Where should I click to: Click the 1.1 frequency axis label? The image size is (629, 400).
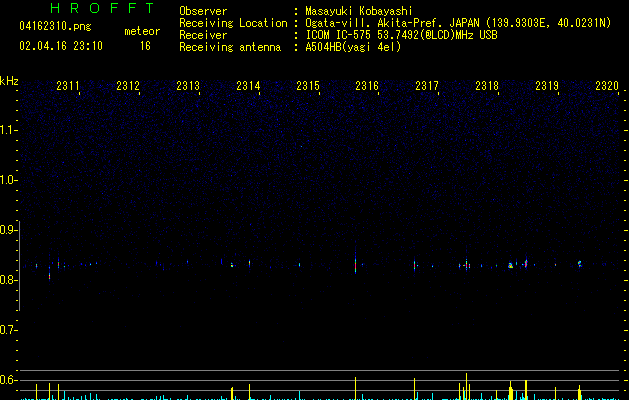pyautogui.click(x=7, y=130)
